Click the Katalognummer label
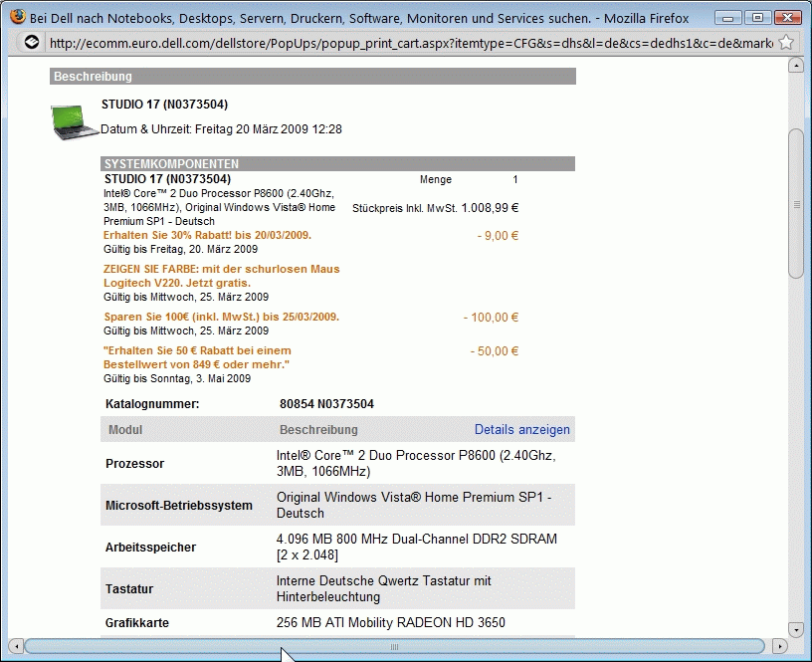The height and width of the screenshot is (662, 812). pos(152,404)
